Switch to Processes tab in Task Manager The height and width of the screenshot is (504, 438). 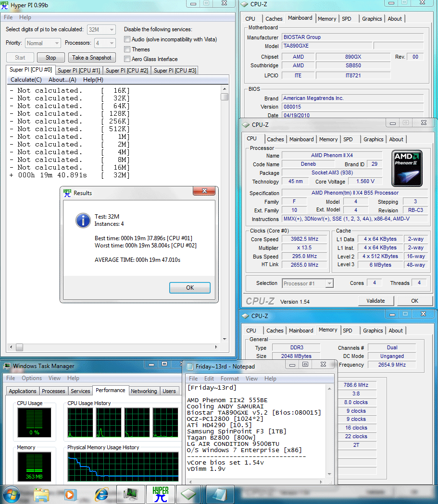pyautogui.click(x=53, y=391)
